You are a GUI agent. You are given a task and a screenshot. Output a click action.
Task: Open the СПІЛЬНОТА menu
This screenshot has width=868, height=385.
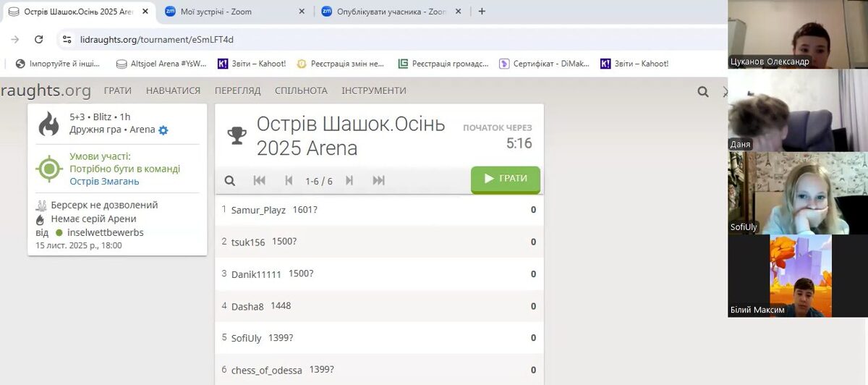pyautogui.click(x=301, y=90)
